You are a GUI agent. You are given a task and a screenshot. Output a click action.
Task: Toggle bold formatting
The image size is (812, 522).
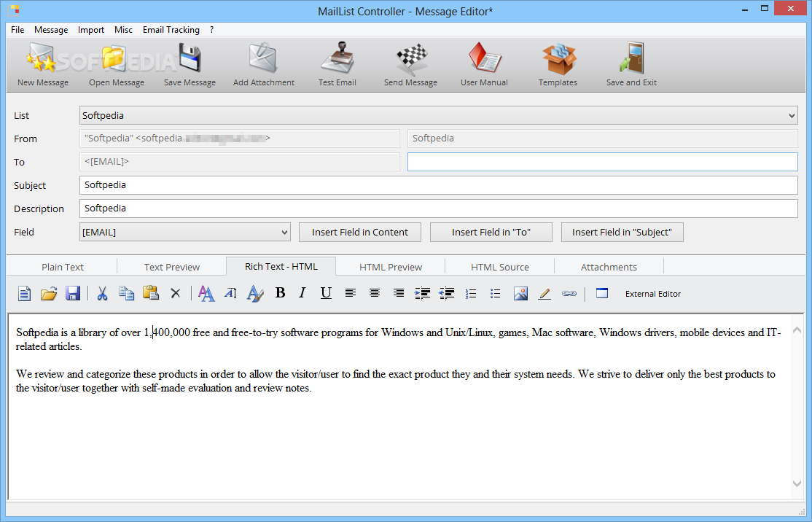click(x=280, y=293)
